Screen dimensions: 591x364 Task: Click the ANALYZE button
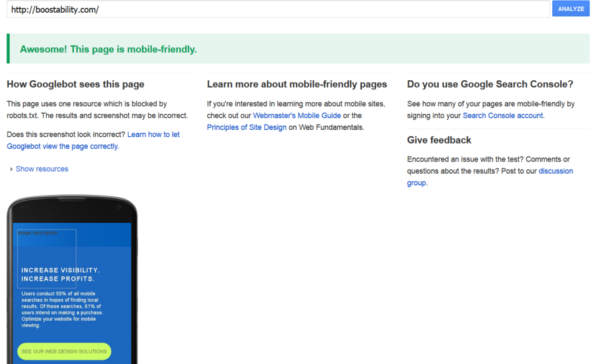tap(571, 9)
